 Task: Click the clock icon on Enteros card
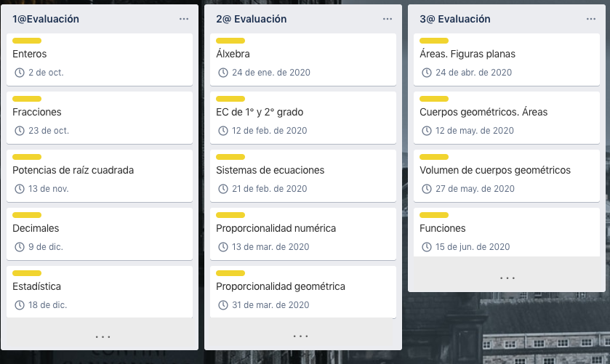20,73
